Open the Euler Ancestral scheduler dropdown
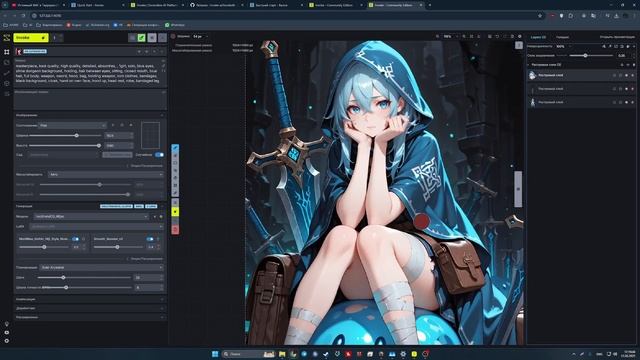The width and height of the screenshot is (640, 360). 102,267
